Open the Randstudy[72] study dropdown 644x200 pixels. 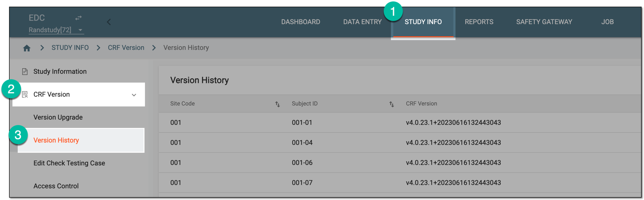pos(56,30)
